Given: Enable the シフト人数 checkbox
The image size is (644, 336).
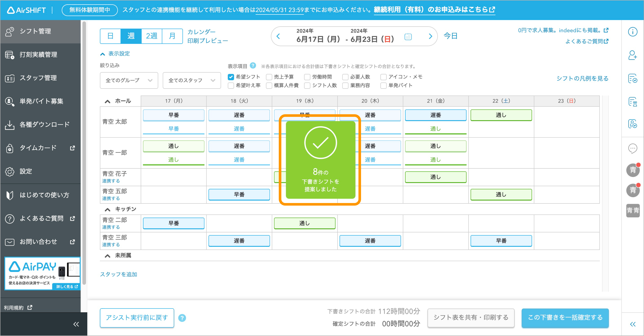Looking at the screenshot, I should coord(307,86).
